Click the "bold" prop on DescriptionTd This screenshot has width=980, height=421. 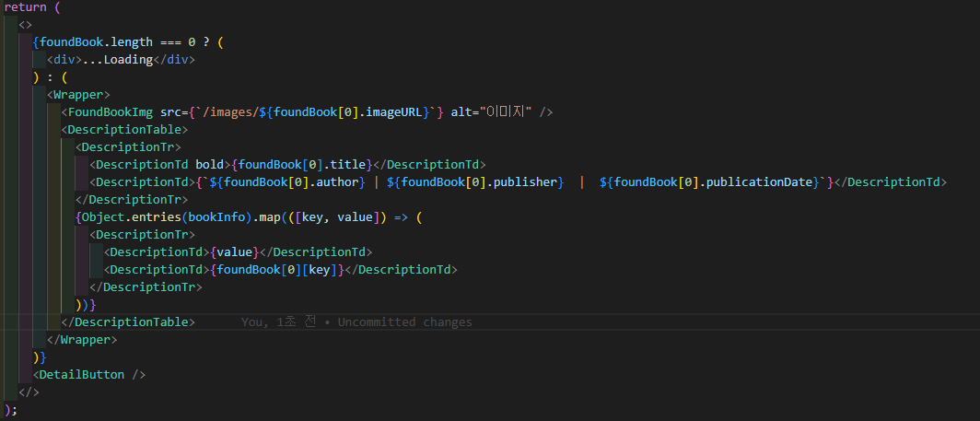[x=209, y=165]
